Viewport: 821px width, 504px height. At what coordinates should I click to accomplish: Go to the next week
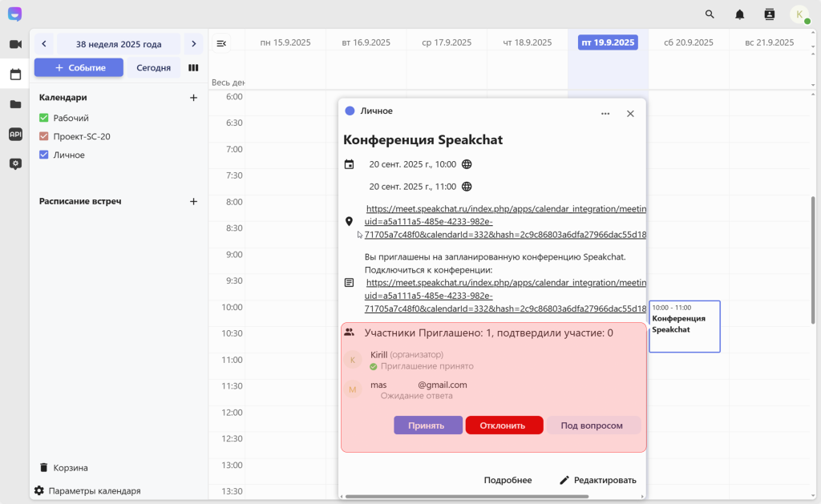coord(193,44)
